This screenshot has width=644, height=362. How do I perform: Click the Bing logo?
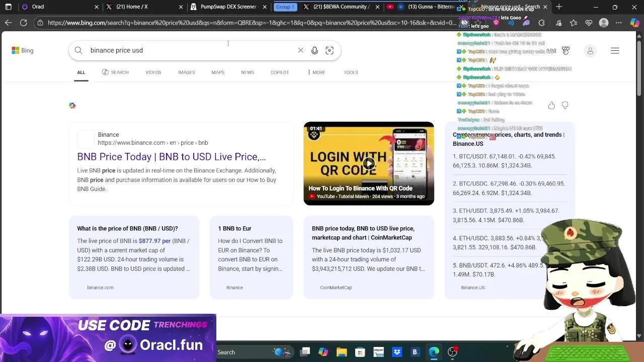23,50
